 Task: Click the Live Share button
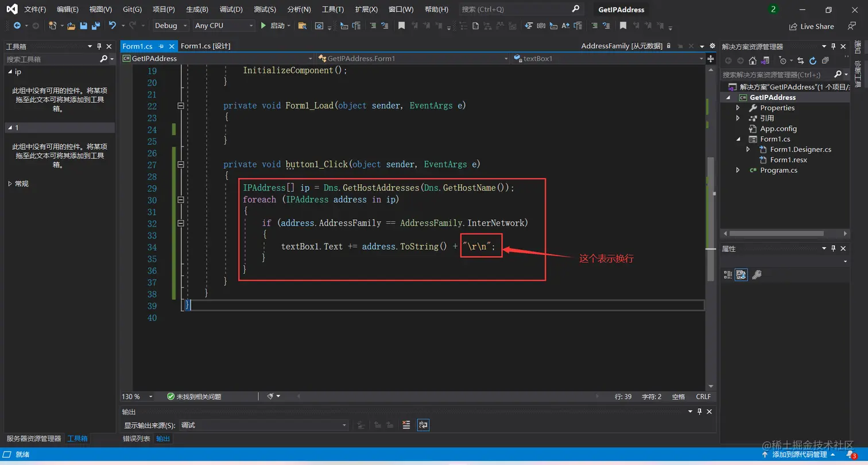click(x=811, y=26)
